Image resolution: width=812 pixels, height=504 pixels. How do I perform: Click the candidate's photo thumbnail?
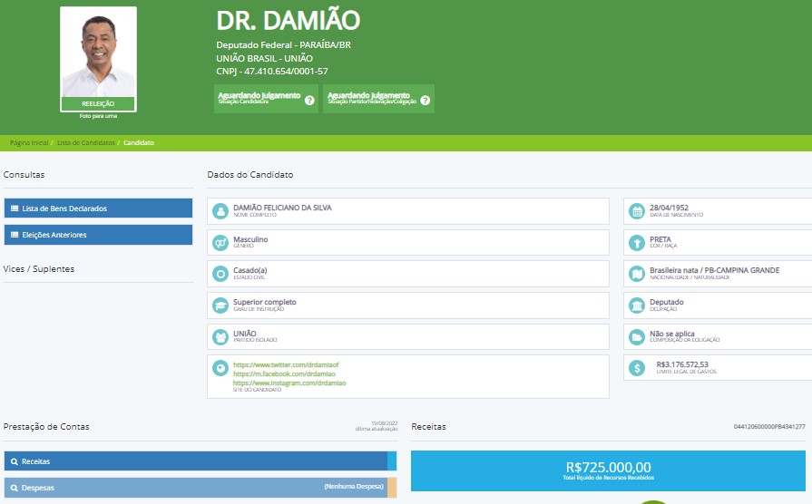point(98,54)
